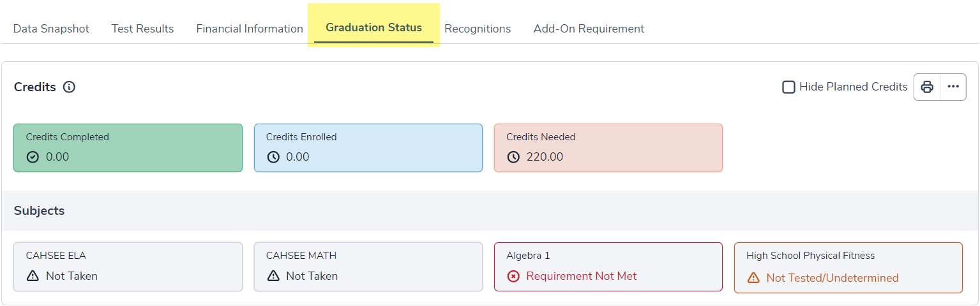The image size is (980, 306).
Task: Toggle Hide Planned Credits checkbox
Action: [789, 87]
